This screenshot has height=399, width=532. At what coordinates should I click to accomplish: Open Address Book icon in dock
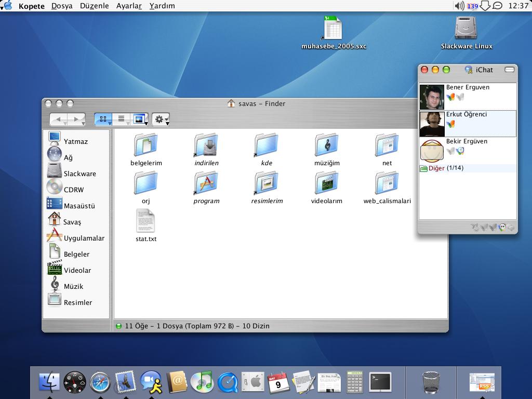click(177, 382)
